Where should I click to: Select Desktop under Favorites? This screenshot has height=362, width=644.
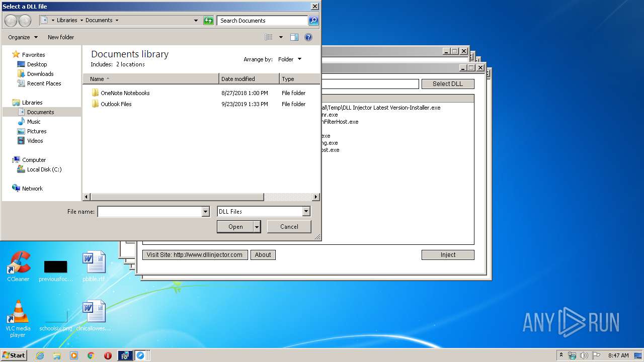(x=37, y=64)
